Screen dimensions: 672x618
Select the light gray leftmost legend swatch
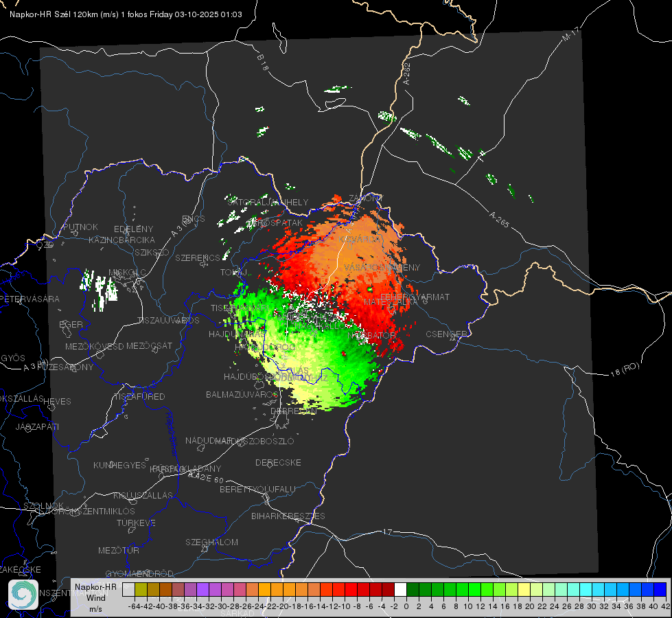128,589
